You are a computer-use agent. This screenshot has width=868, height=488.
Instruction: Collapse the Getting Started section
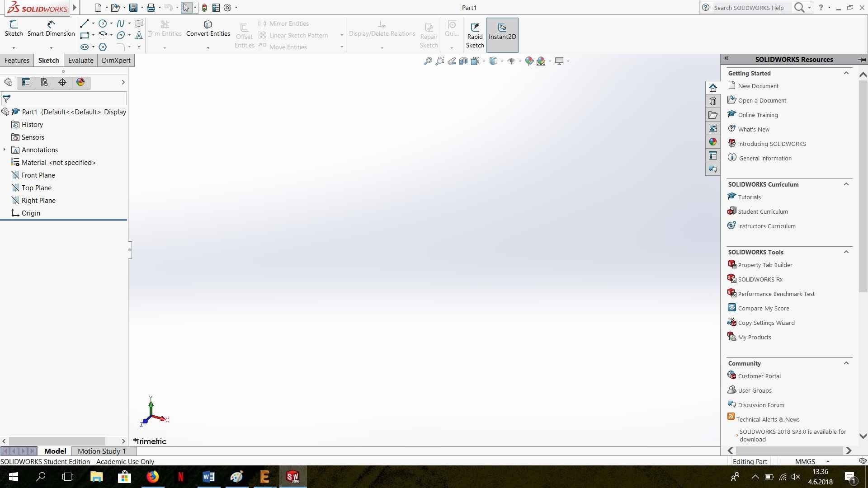(x=846, y=73)
